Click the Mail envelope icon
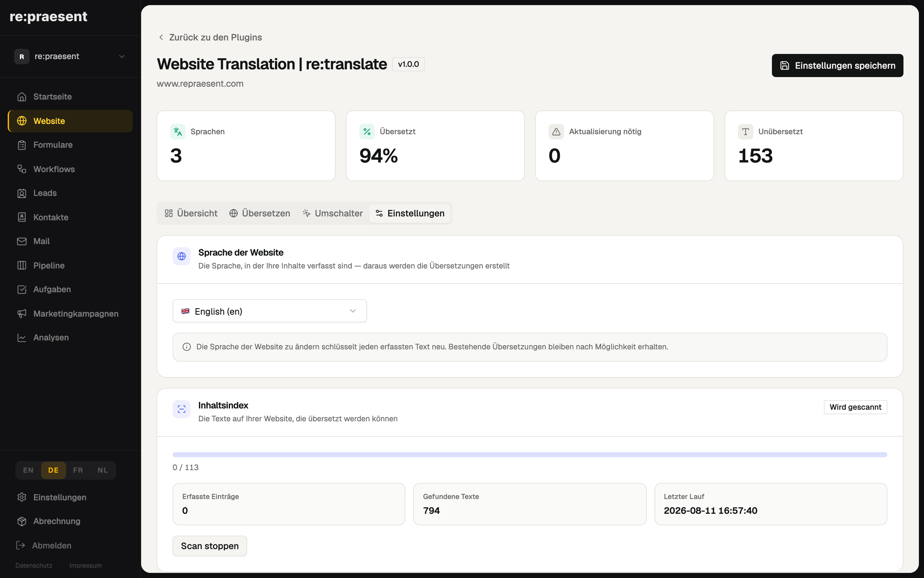The width and height of the screenshot is (924, 578). pos(22,241)
